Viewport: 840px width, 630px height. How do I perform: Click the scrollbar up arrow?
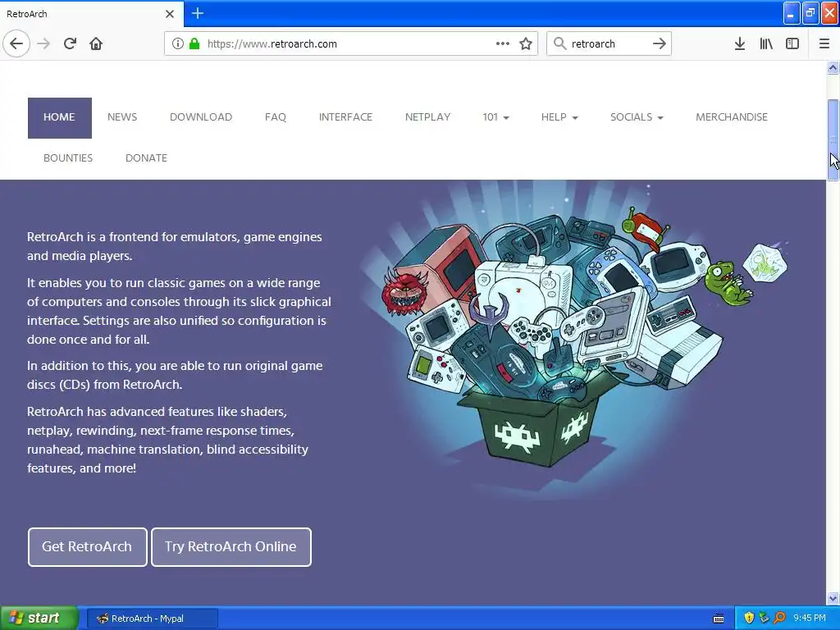(833, 67)
